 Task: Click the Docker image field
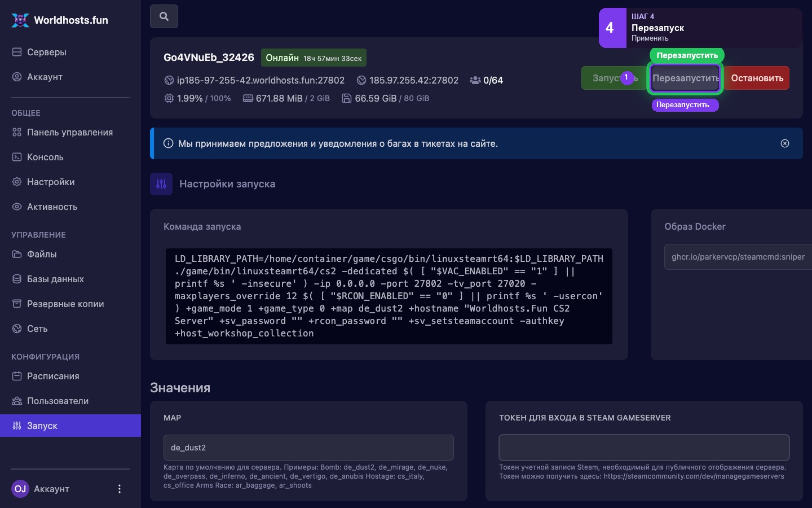[x=738, y=257]
